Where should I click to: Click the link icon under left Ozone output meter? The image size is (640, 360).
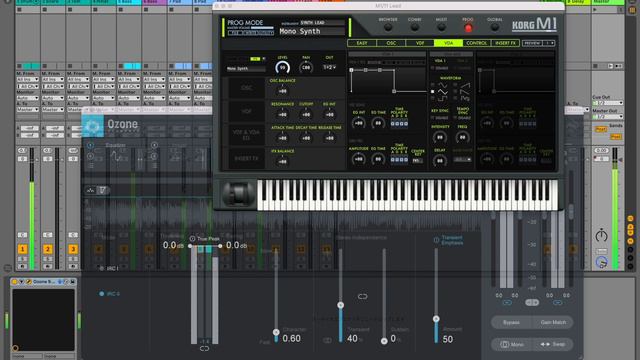[507, 302]
